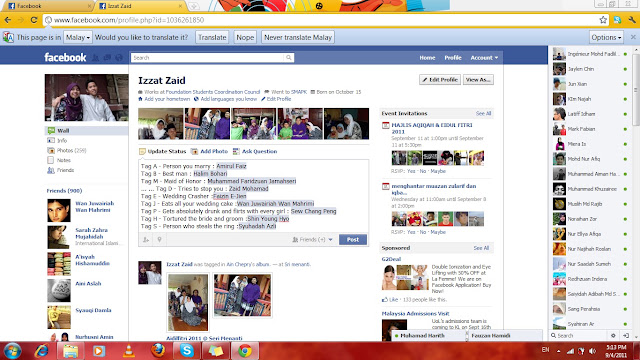
Task: Click the chat list scrollbar
Action: [x=636, y=90]
